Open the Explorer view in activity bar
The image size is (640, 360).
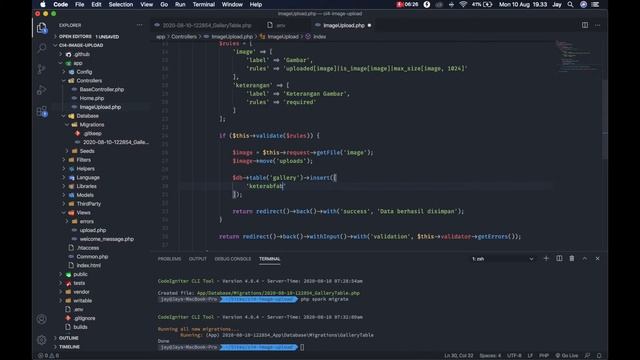tap(42, 28)
